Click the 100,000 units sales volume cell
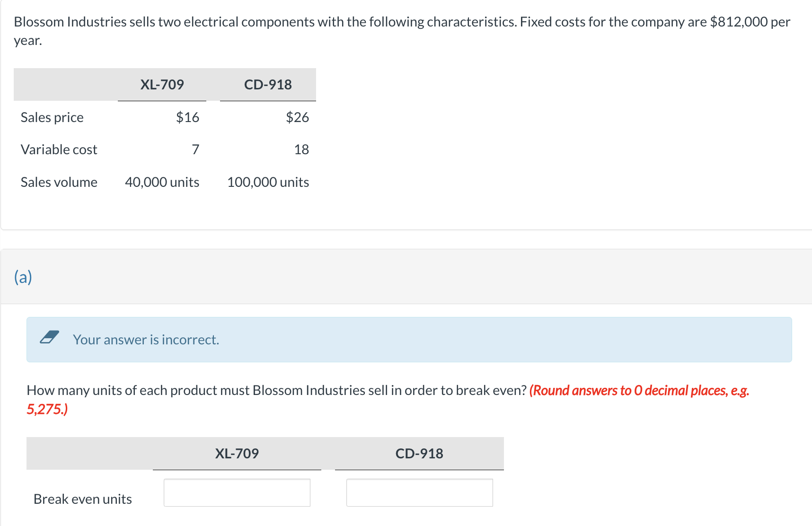The image size is (812, 526). [268, 182]
